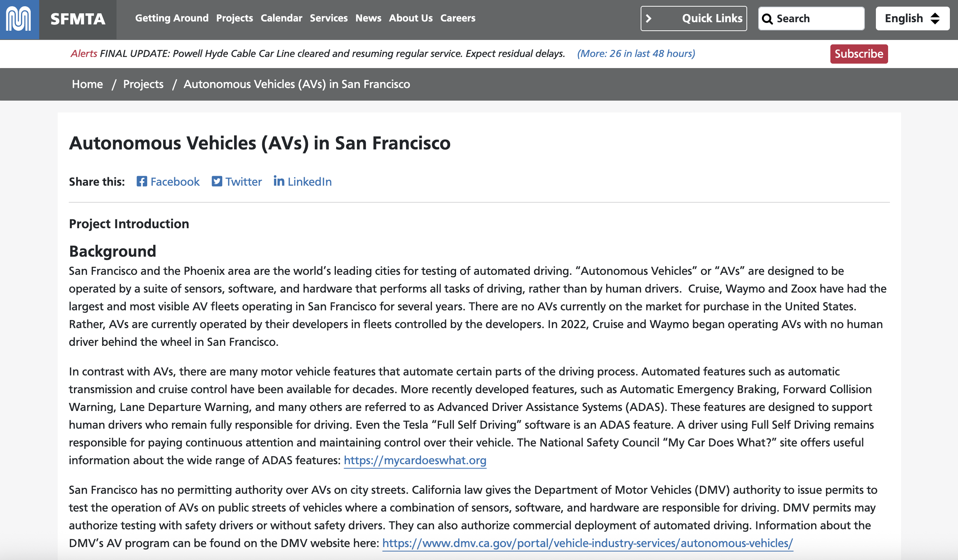View more alerts from last 48 hours
958x560 pixels.
(635, 54)
